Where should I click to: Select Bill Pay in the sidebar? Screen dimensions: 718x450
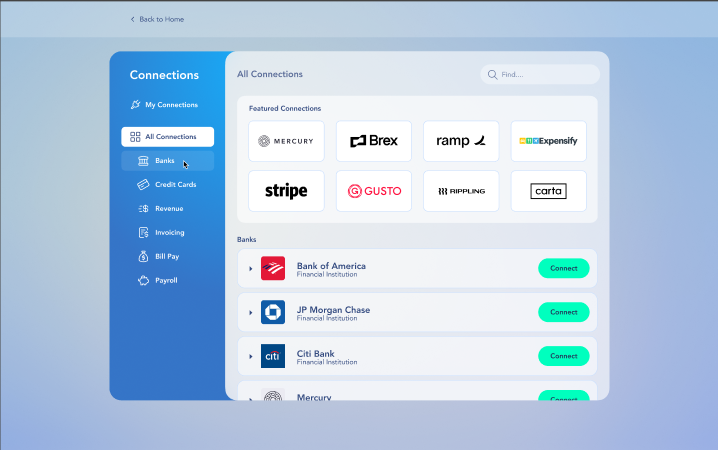168,256
